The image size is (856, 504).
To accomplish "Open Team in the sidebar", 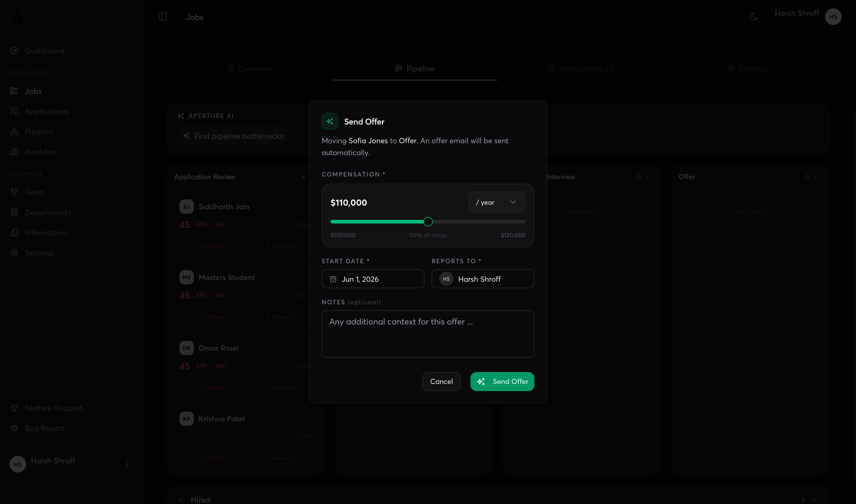I will [34, 192].
